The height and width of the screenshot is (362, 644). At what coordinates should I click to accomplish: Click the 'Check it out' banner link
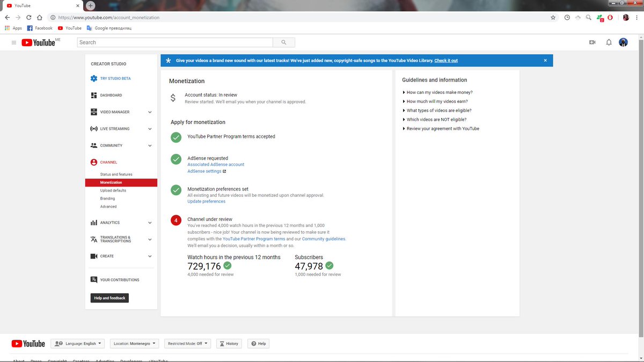446,61
